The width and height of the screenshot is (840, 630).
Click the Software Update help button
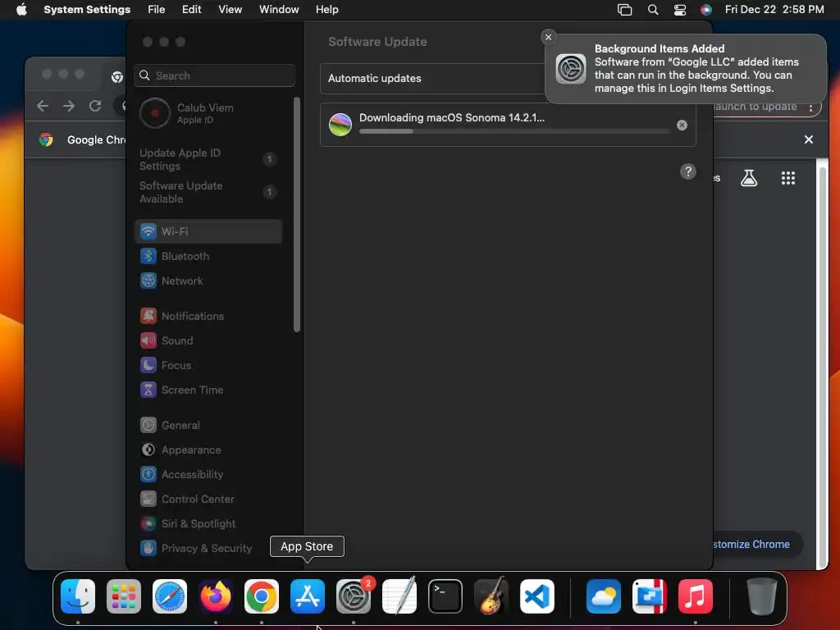pos(688,171)
